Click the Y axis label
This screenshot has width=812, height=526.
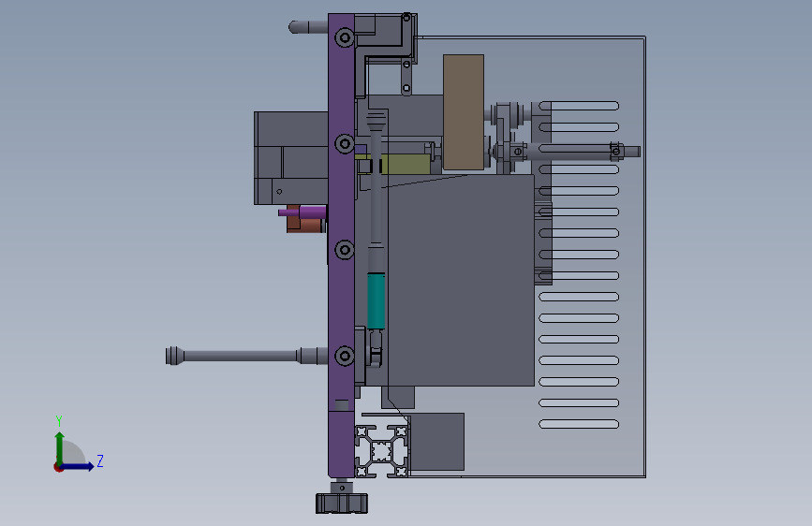pos(59,421)
